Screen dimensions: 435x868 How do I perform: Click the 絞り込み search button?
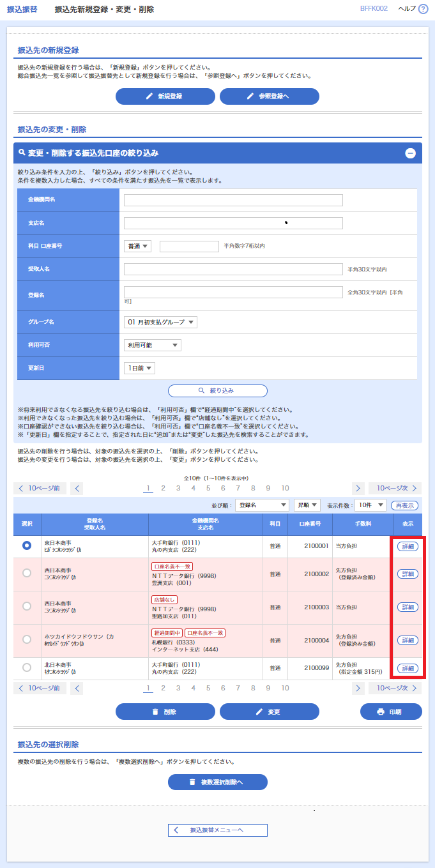click(217, 390)
